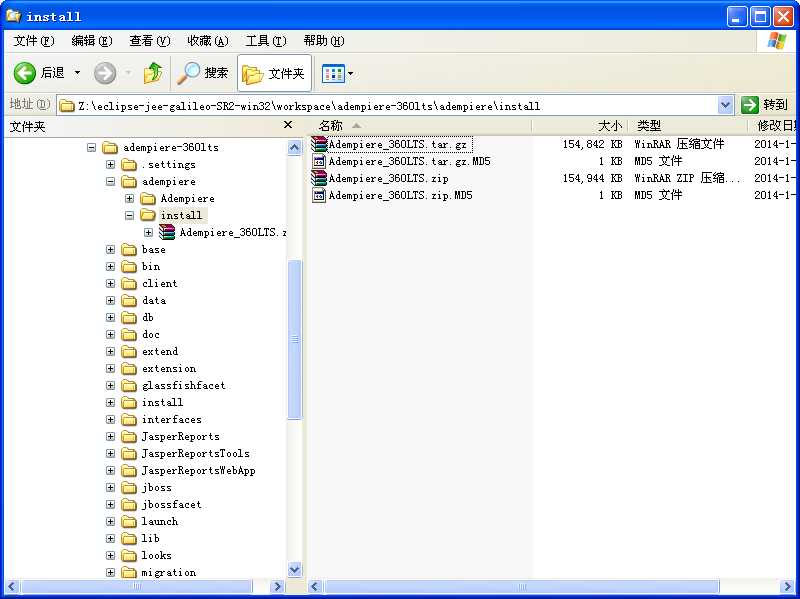Click the WinRAR 压缩文件 type cell
Image resolution: width=800 pixels, height=599 pixels.
679,144
